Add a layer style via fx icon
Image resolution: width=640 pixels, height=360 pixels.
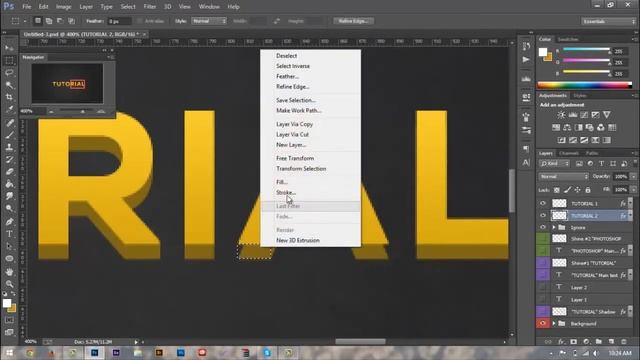click(561, 342)
